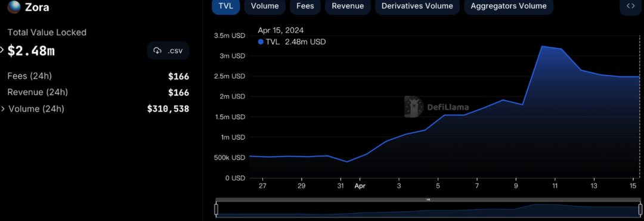Image resolution: width=644 pixels, height=221 pixels.
Task: Click left handle of the range slider
Action: [216, 209]
